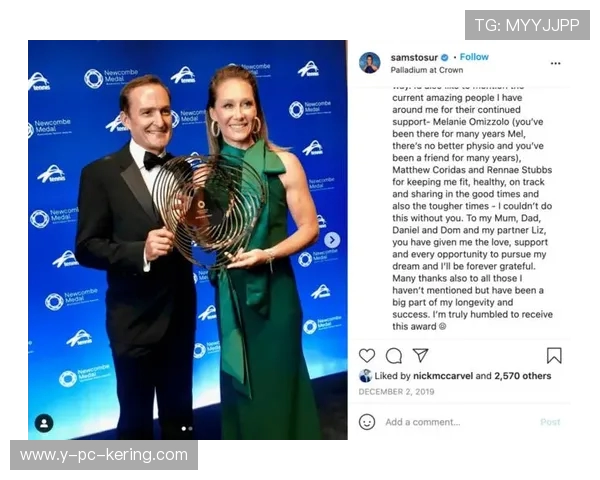The height and width of the screenshot is (480, 600).
Task: Save post with bookmark icon
Action: [x=554, y=356]
